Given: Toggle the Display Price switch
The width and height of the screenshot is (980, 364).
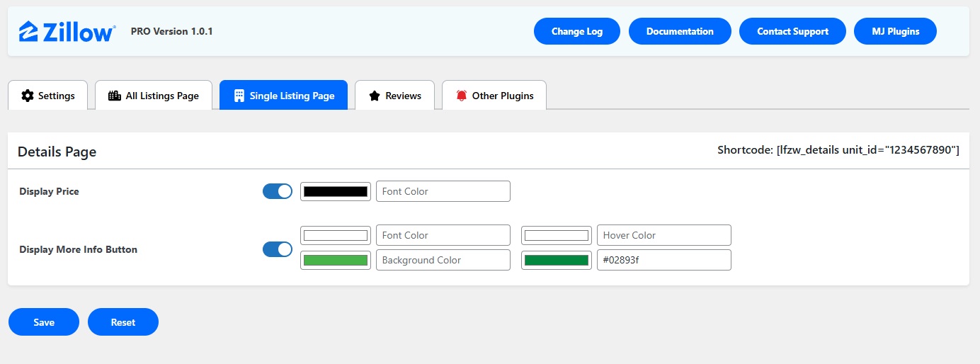Looking at the screenshot, I should (x=278, y=191).
